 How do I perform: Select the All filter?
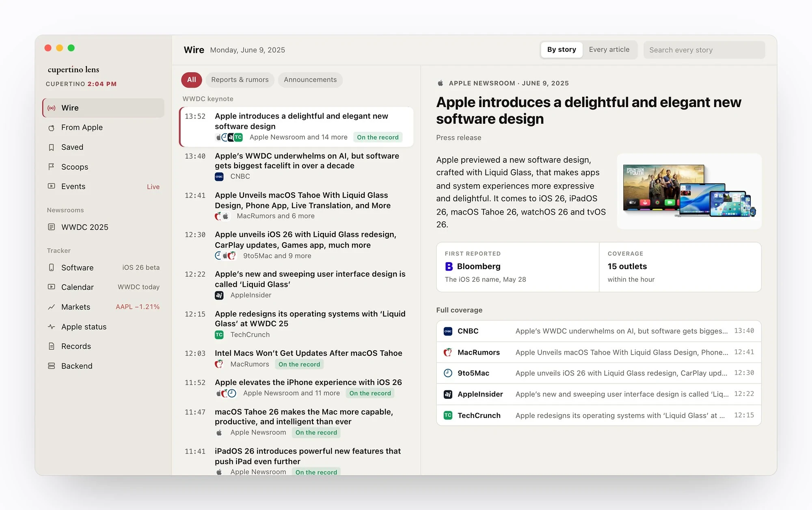click(x=191, y=80)
